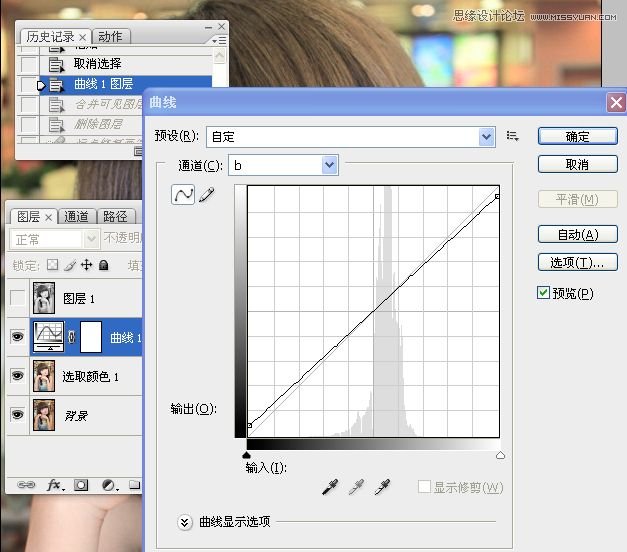Pick the black point eyedropper
The image size is (627, 552).
[x=330, y=487]
